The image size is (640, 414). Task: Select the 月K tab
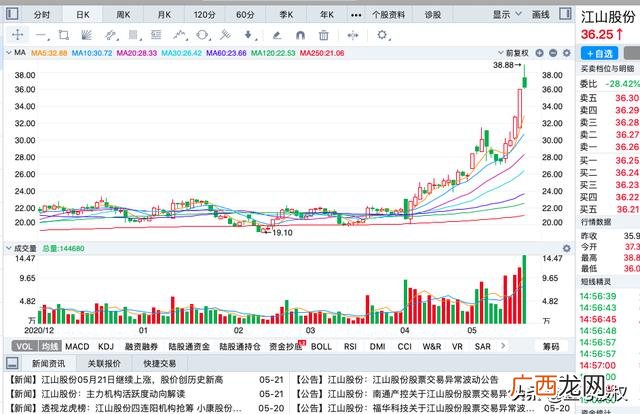pos(164,15)
